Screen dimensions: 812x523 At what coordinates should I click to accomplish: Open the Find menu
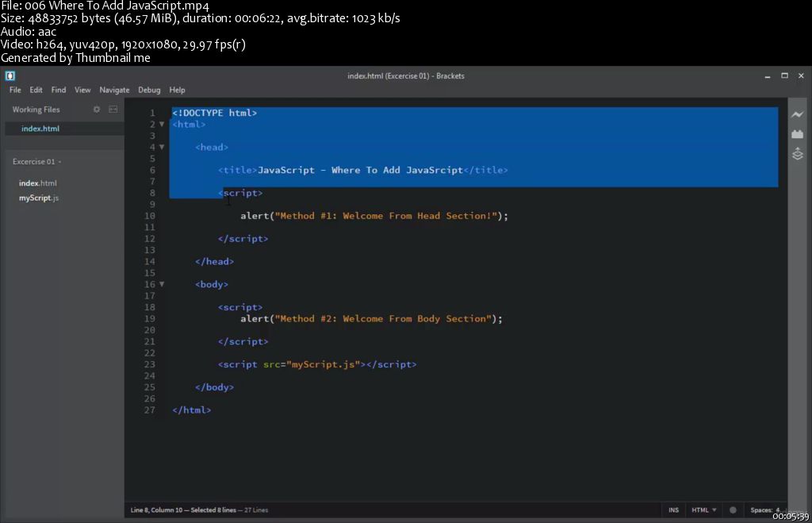59,90
